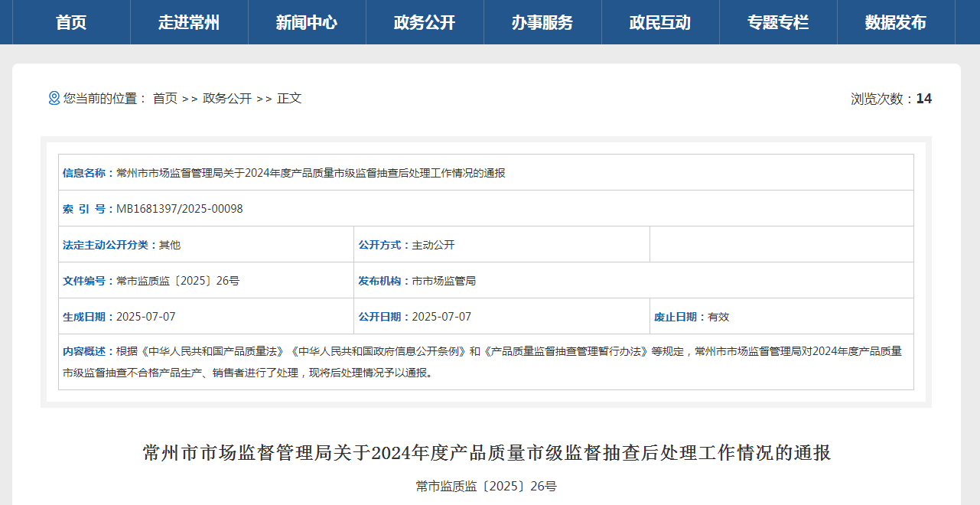Click the location pin icon
Image resolution: width=980 pixels, height=505 pixels.
pos(54,98)
